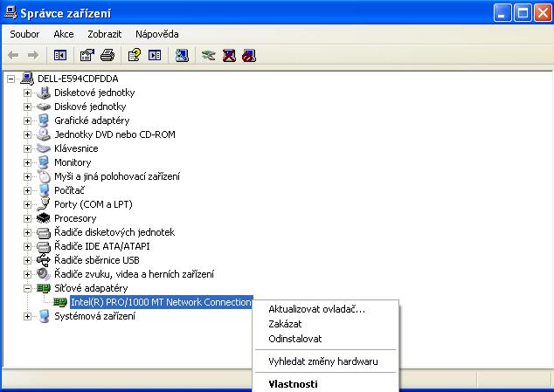Click the network card icon of Síťové adapatéry
This screenshot has width=554, height=392.
(44, 288)
